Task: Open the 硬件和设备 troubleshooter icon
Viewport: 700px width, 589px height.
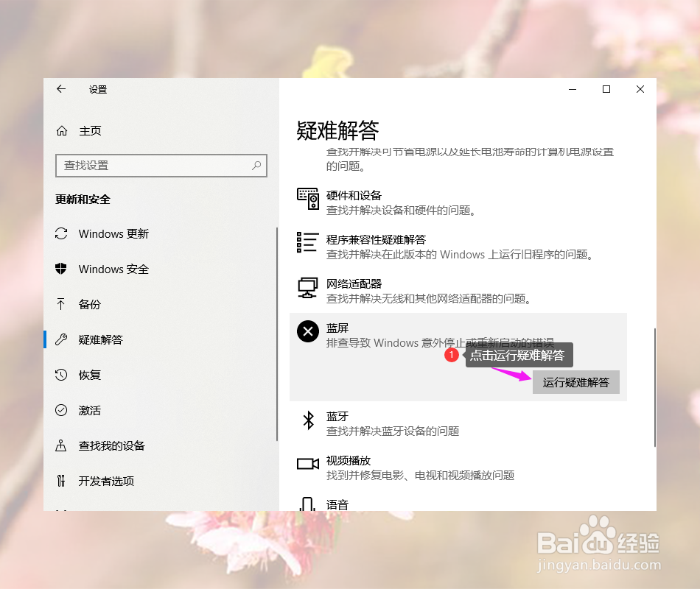Action: (307, 199)
